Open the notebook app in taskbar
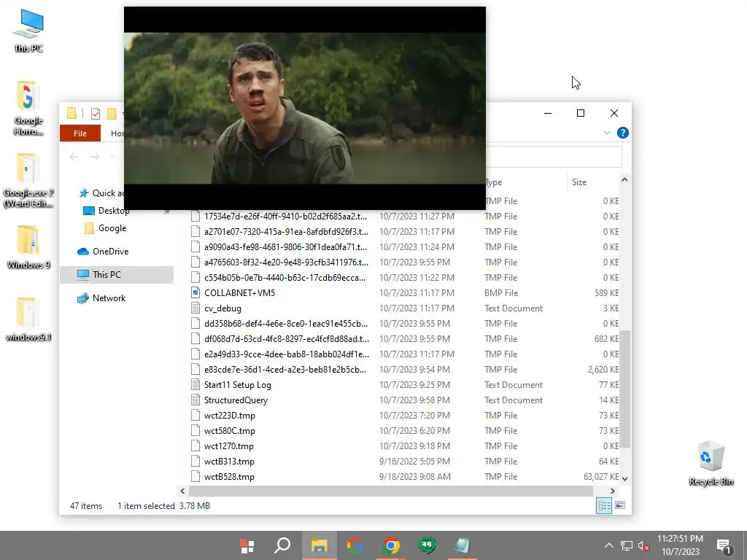Image resolution: width=747 pixels, height=560 pixels. [x=462, y=545]
